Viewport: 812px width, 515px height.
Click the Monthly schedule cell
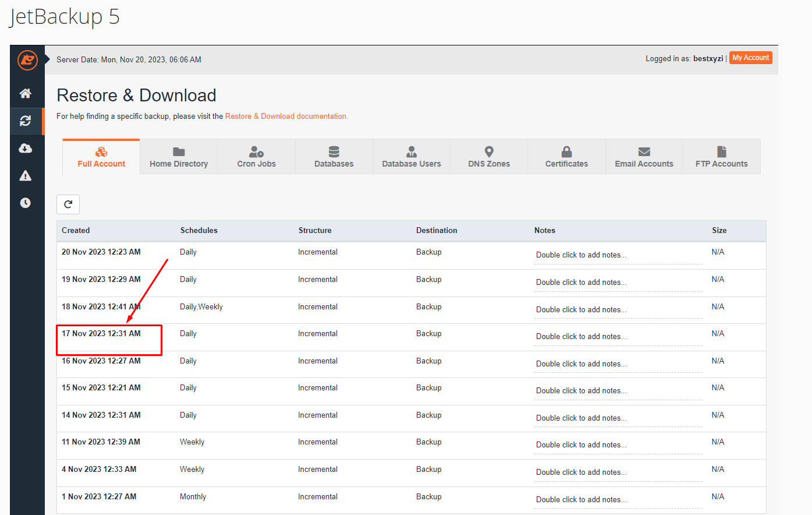tap(193, 496)
